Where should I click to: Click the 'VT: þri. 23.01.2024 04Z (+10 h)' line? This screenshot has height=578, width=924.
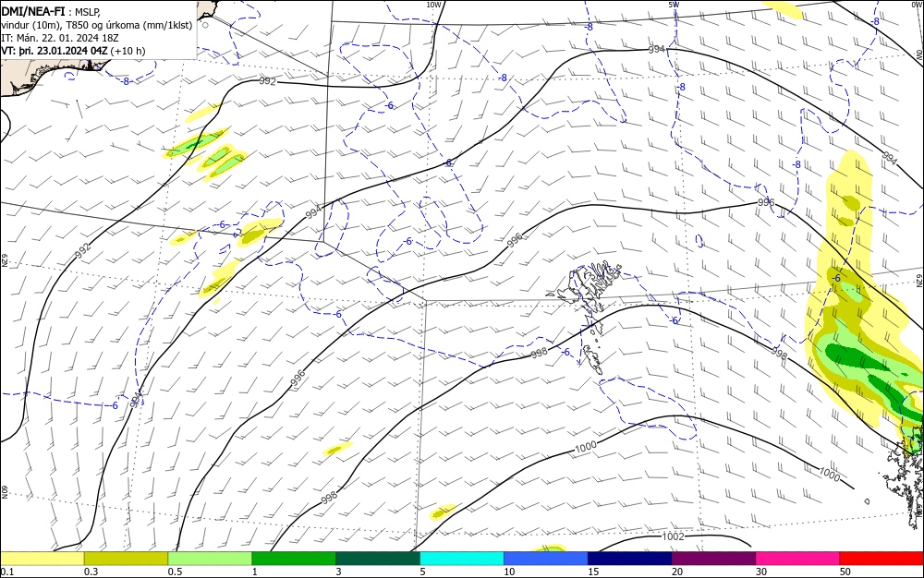point(73,51)
